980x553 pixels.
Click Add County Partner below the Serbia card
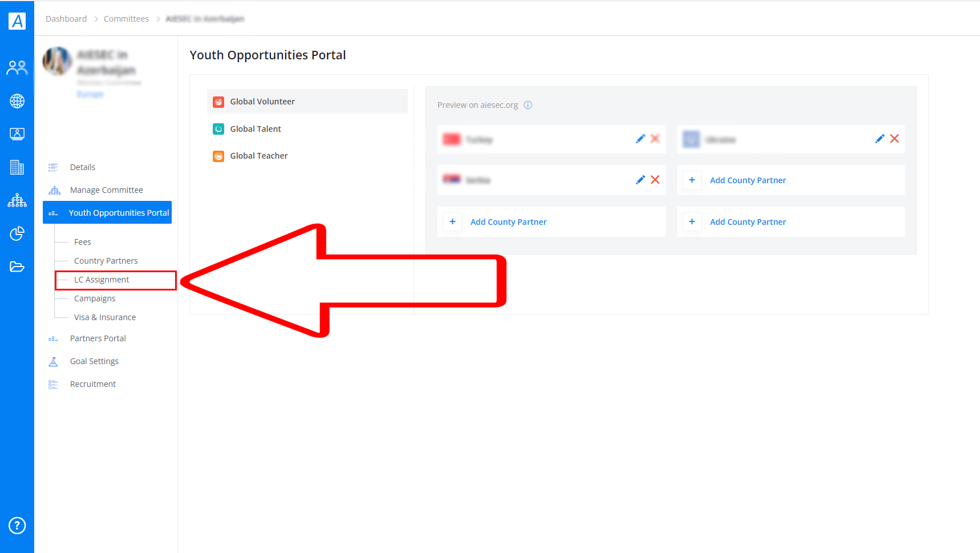pos(552,222)
